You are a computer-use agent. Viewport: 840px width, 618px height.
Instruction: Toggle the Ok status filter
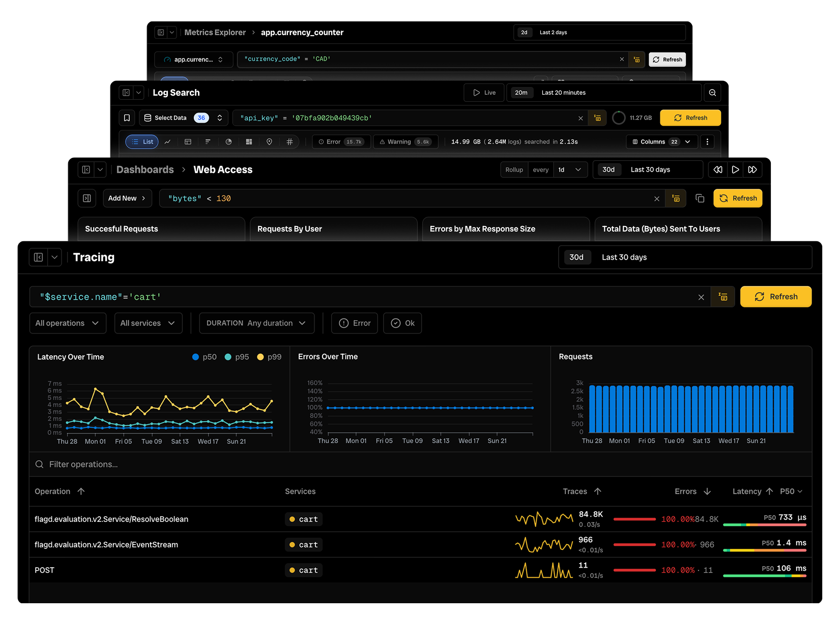[402, 323]
